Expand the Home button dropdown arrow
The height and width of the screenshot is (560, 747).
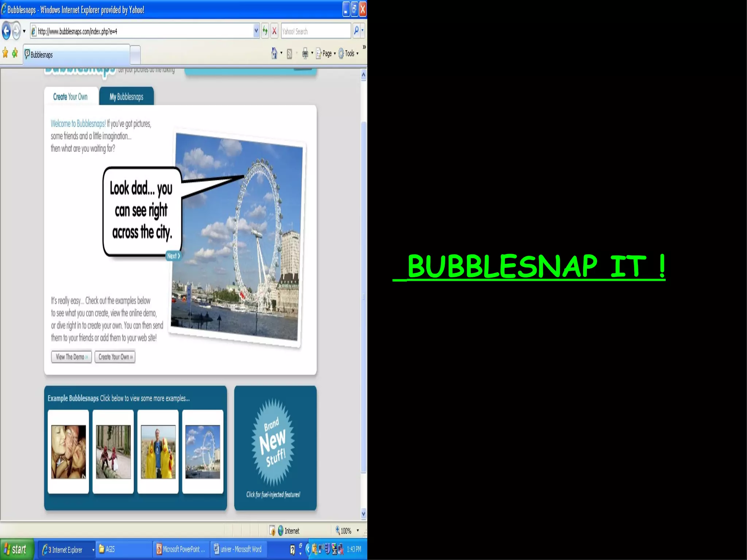pyautogui.click(x=281, y=54)
